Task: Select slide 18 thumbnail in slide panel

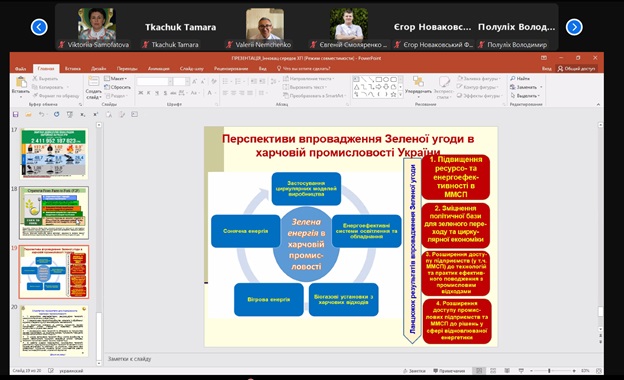Action: click(54, 213)
